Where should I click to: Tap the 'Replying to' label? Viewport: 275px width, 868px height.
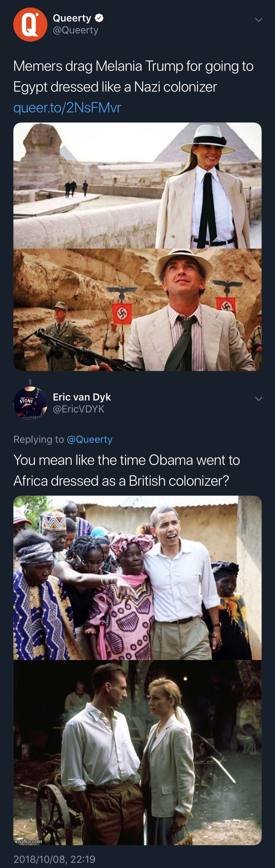click(39, 439)
